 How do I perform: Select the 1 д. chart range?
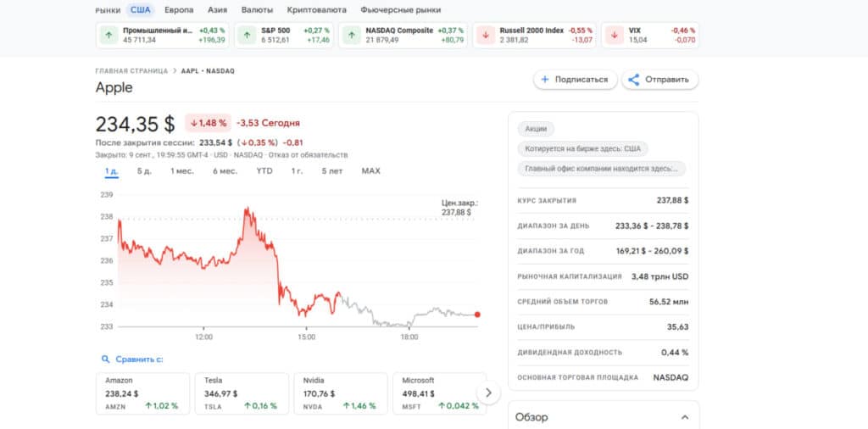click(111, 171)
